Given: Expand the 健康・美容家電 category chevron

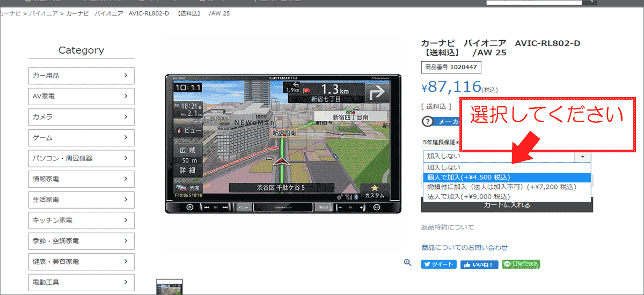Looking at the screenshot, I should coord(126,261).
